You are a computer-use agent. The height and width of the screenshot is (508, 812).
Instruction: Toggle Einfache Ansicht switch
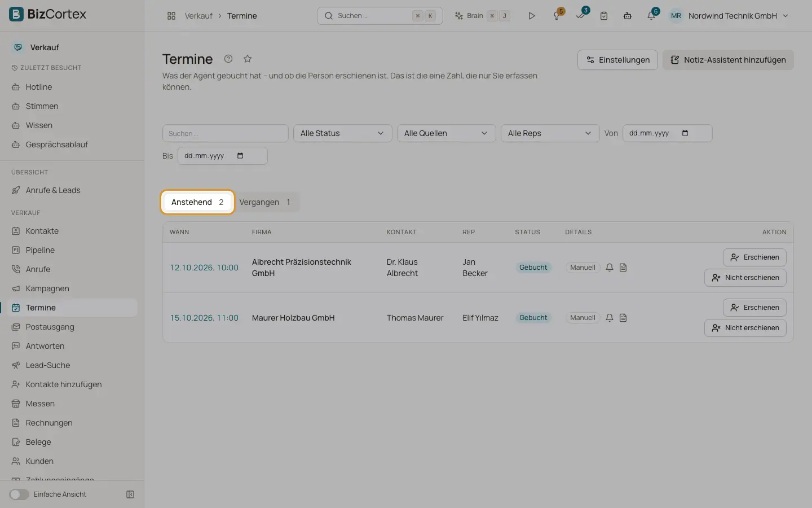pyautogui.click(x=19, y=494)
